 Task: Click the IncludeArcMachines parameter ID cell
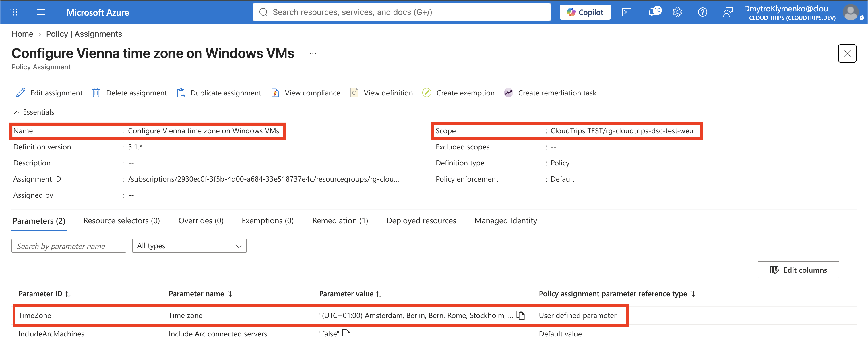[x=51, y=334]
